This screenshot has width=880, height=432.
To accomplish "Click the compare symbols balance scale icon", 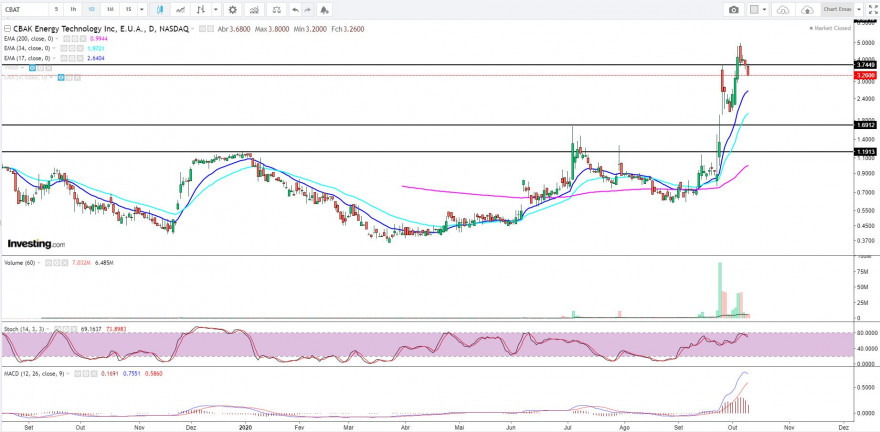I will click(276, 10).
